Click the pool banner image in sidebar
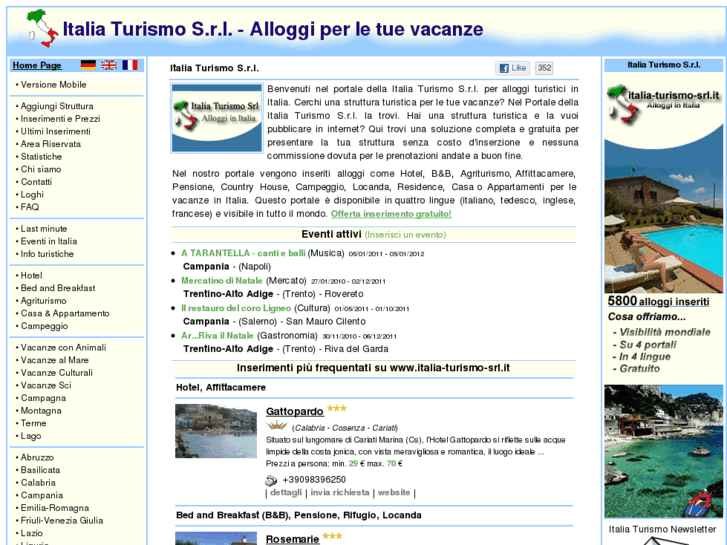The image size is (727, 545). coord(663,183)
